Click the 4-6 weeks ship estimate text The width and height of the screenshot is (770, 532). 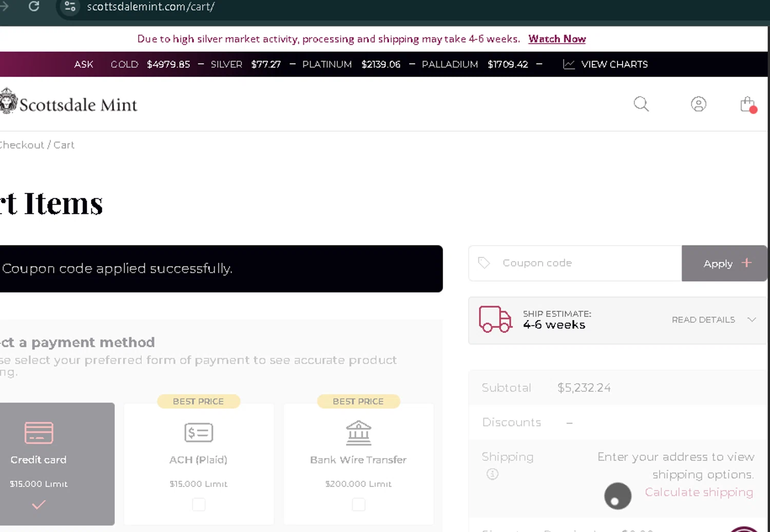[x=554, y=325]
